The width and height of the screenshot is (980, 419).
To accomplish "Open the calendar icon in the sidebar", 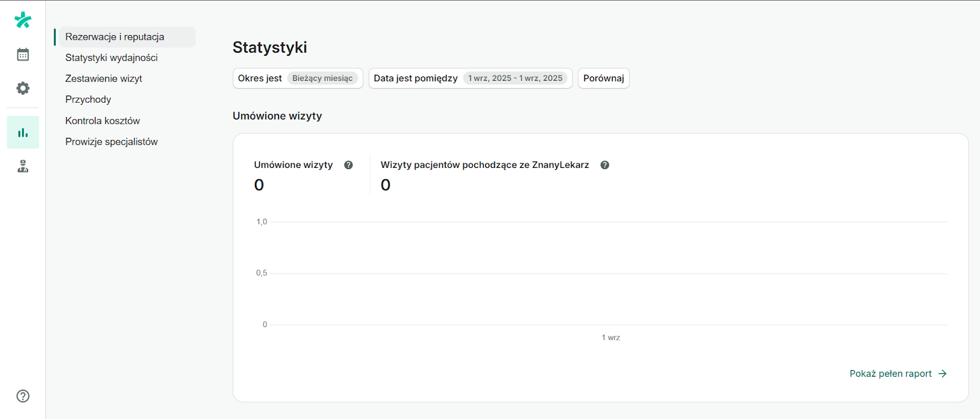I will (x=23, y=54).
